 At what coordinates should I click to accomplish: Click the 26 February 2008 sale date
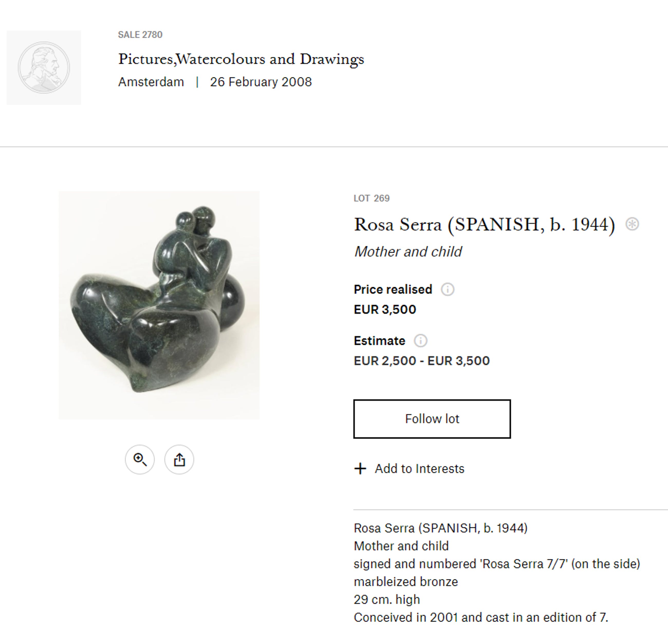pos(261,82)
